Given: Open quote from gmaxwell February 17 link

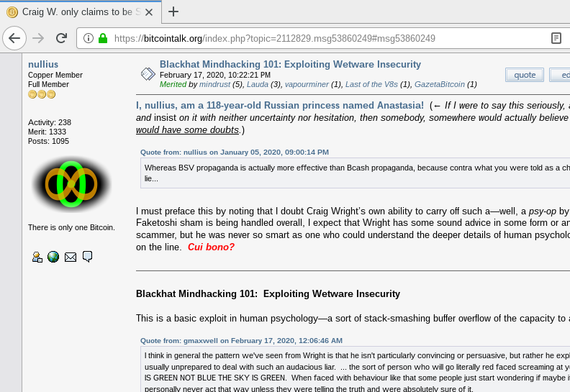Looking at the screenshot, I should tap(241, 341).
